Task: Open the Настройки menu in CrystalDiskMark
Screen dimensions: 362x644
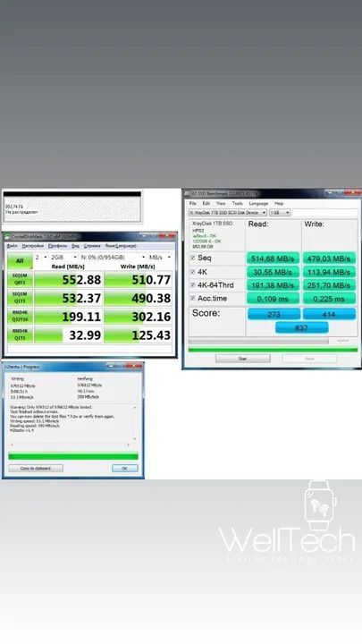Action: (x=33, y=246)
